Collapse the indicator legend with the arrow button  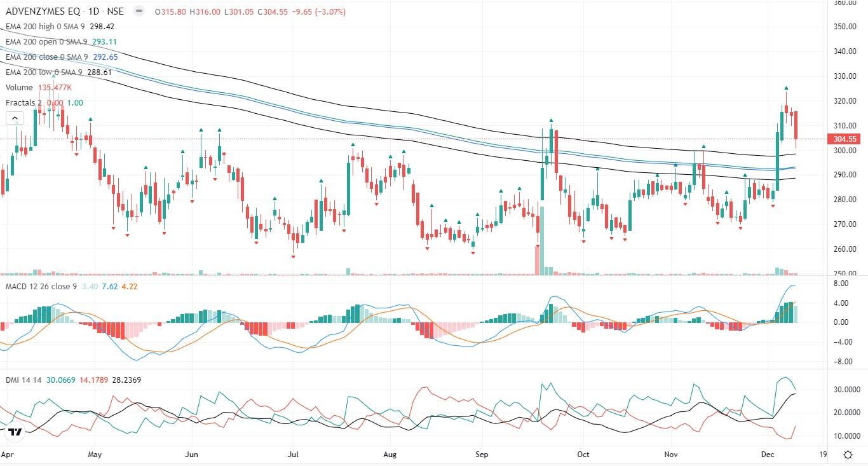[x=15, y=118]
